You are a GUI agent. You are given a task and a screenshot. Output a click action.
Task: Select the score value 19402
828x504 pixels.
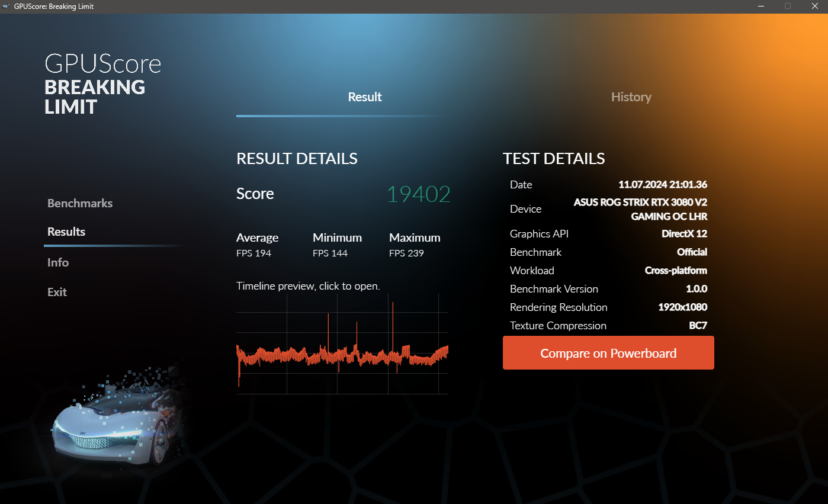point(419,194)
